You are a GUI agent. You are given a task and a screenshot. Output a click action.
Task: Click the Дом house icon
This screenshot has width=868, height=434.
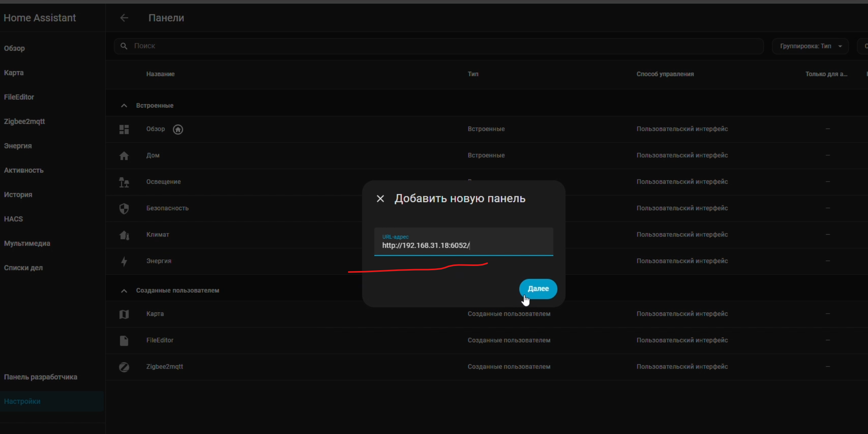click(124, 156)
